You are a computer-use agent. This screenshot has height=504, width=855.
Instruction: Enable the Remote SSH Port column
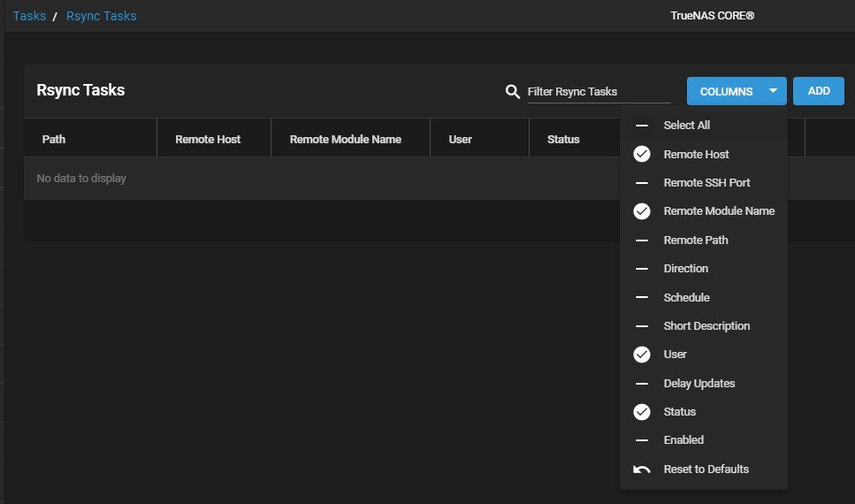[x=706, y=183]
